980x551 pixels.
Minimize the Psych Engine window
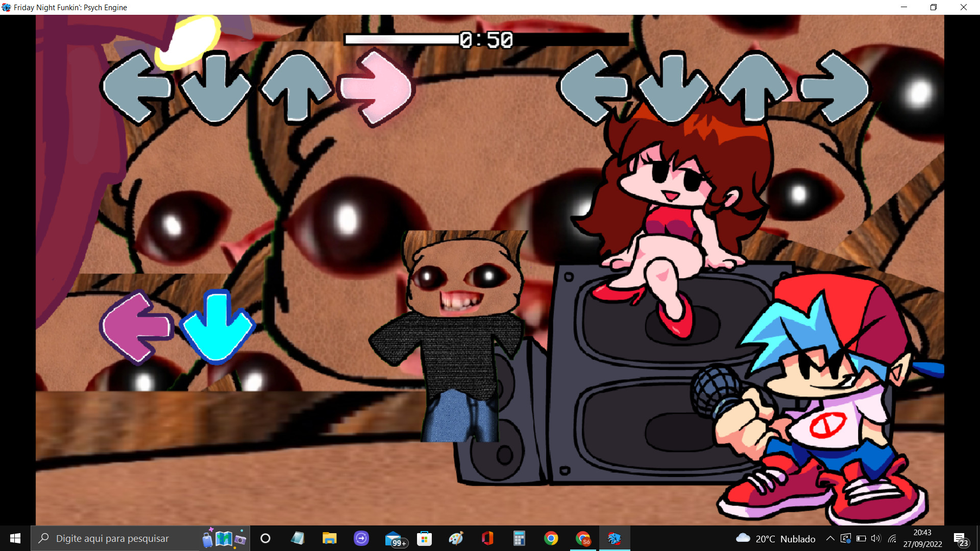click(x=904, y=7)
